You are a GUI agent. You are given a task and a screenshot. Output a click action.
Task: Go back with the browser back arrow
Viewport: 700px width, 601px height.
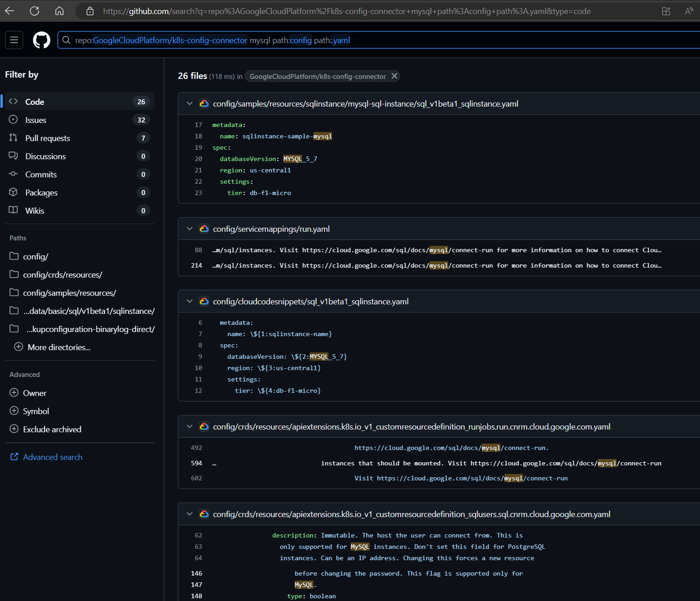(10, 11)
